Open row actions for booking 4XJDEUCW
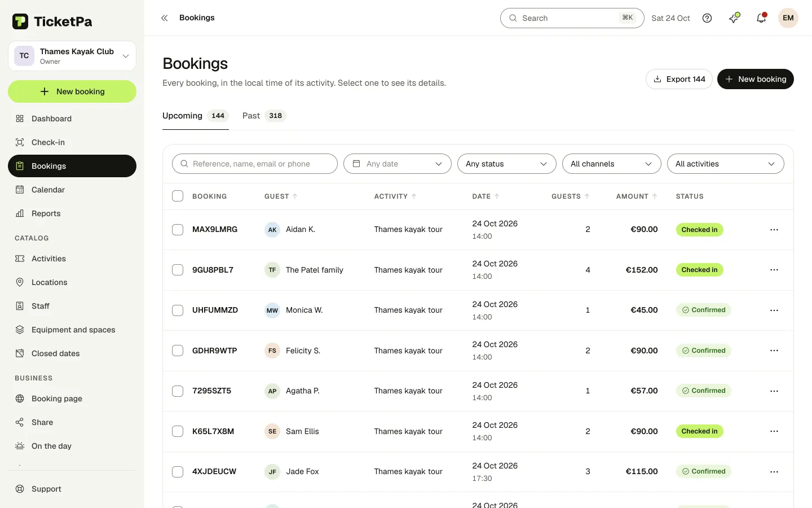The height and width of the screenshot is (508, 812). click(774, 472)
